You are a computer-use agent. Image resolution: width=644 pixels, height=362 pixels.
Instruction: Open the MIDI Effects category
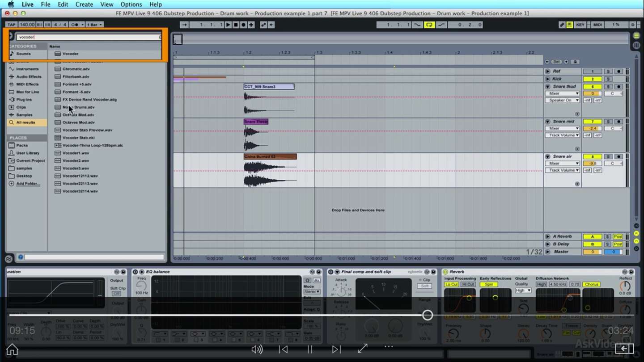[x=27, y=84]
